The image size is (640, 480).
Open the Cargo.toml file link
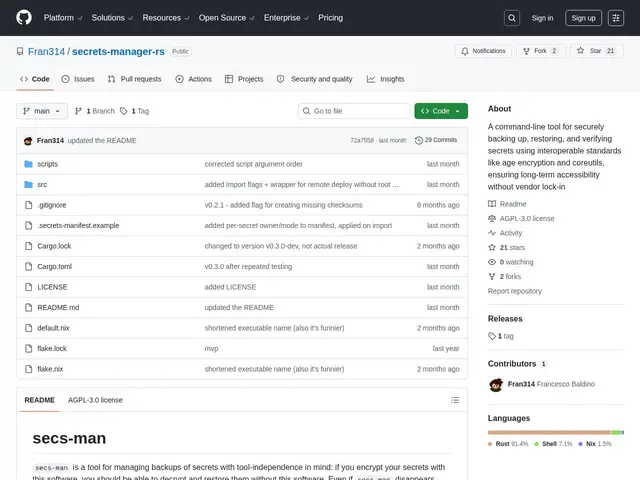(x=54, y=267)
